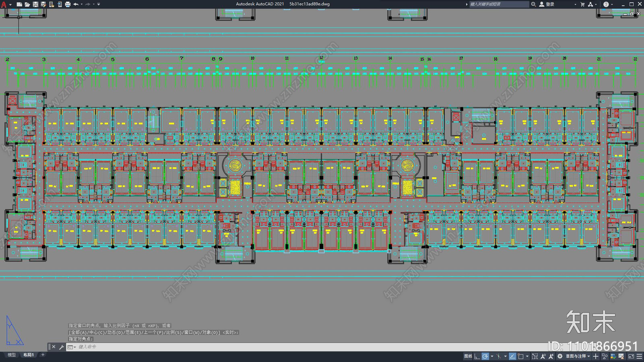Toggle Ortho mode in status bar

477,356
